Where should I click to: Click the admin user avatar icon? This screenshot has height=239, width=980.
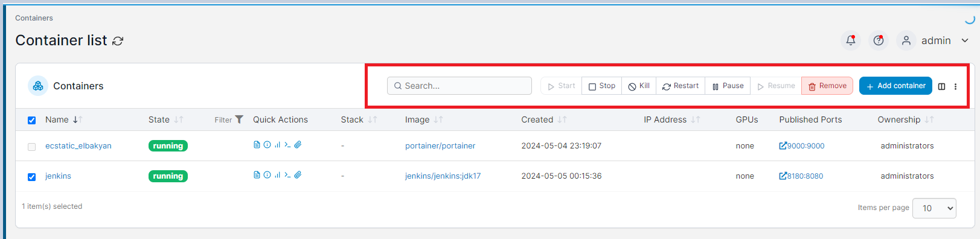pyautogui.click(x=906, y=40)
